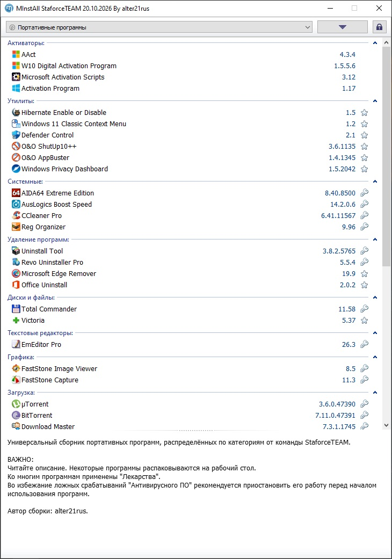Click the BitTorrent version 7.11.0.47391
The height and width of the screenshot is (559, 392).
click(x=335, y=415)
